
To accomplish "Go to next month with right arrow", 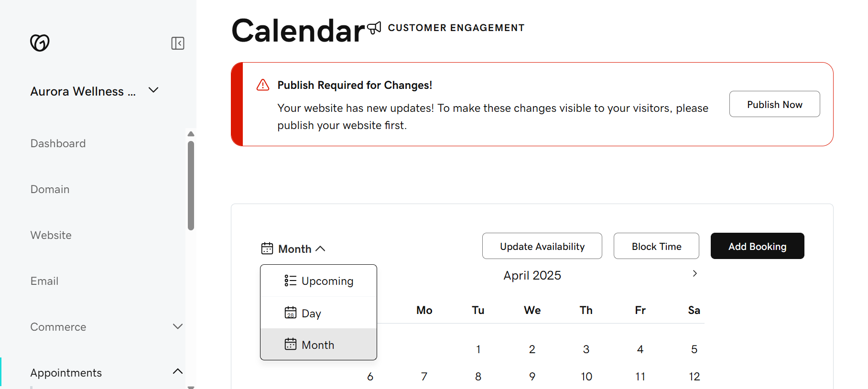I will (694, 273).
